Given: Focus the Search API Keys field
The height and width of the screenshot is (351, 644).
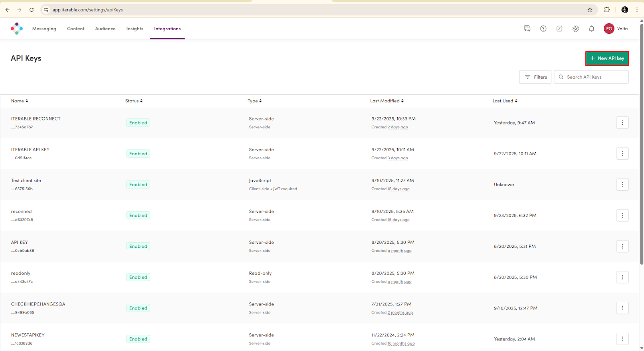Looking at the screenshot, I should [594, 77].
